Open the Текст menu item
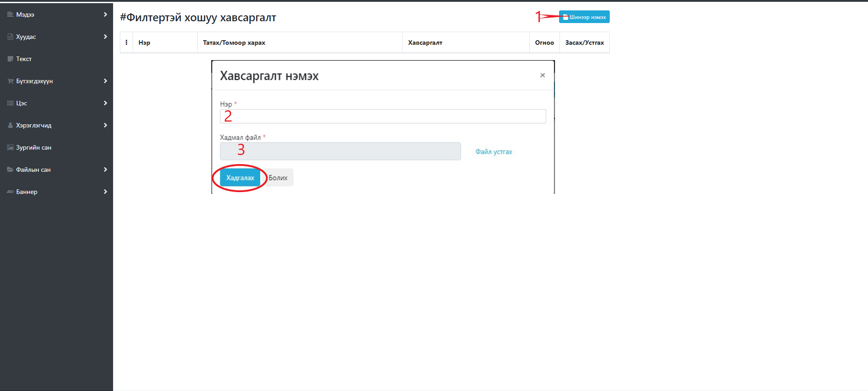868x391 pixels. point(24,59)
